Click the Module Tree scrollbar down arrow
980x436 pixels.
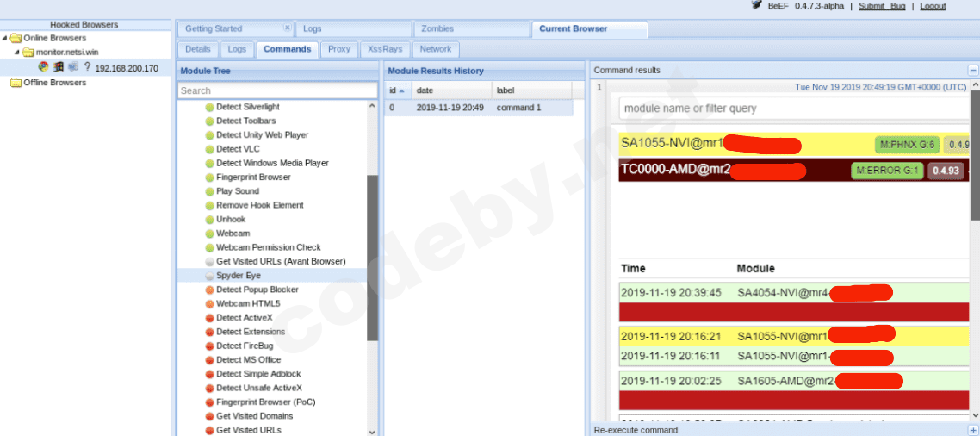(373, 431)
